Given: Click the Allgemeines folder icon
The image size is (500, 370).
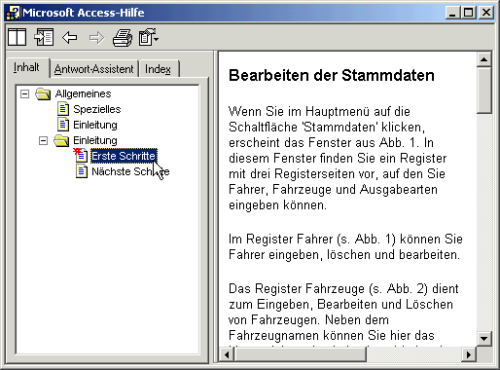Looking at the screenshot, I should click(43, 94).
